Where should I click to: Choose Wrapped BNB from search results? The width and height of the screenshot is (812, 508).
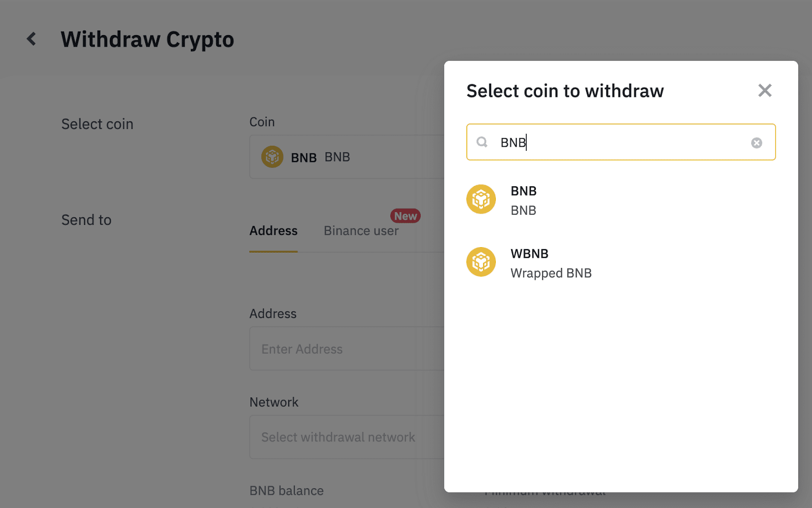tap(551, 273)
